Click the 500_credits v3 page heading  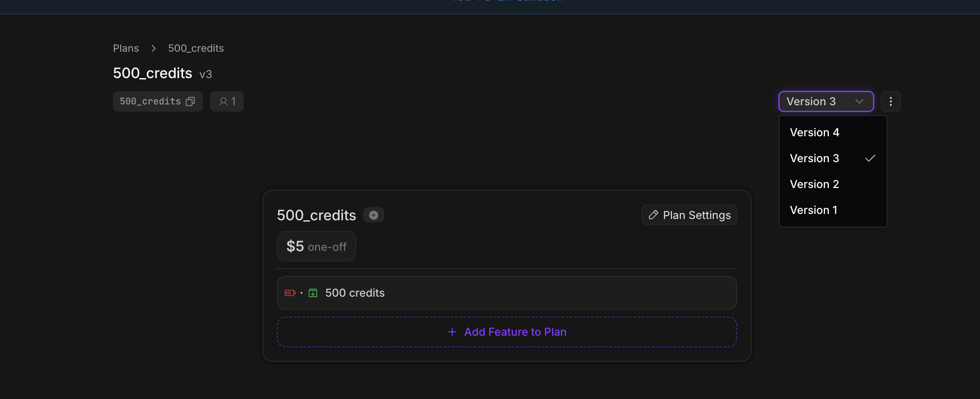point(163,73)
